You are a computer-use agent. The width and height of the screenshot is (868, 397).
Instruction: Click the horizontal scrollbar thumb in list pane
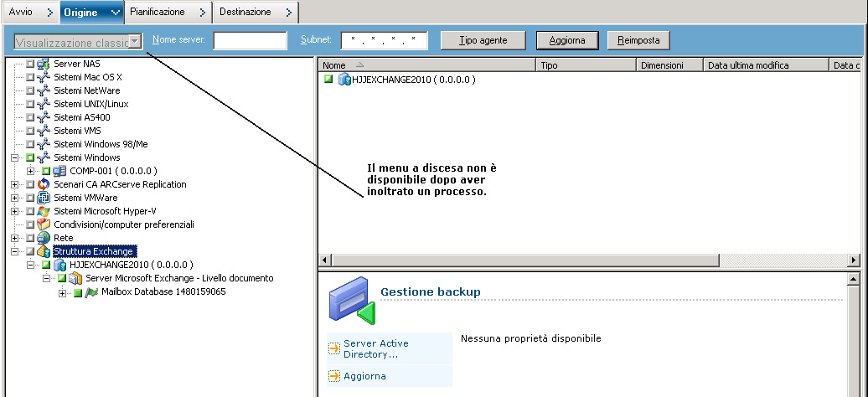coord(526,260)
